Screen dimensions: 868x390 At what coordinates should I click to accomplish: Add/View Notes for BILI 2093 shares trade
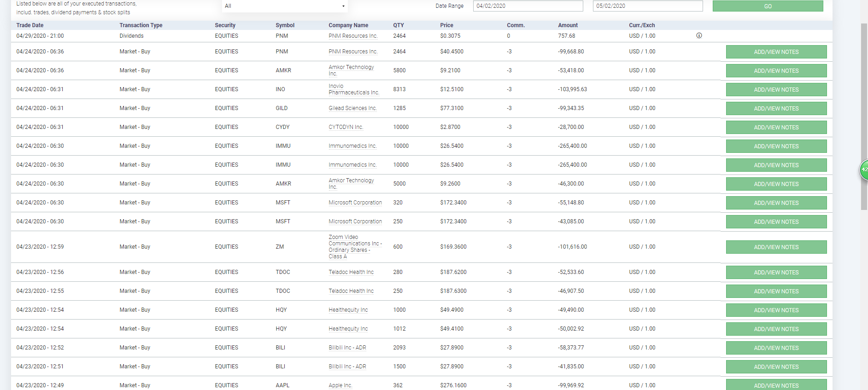click(x=776, y=348)
